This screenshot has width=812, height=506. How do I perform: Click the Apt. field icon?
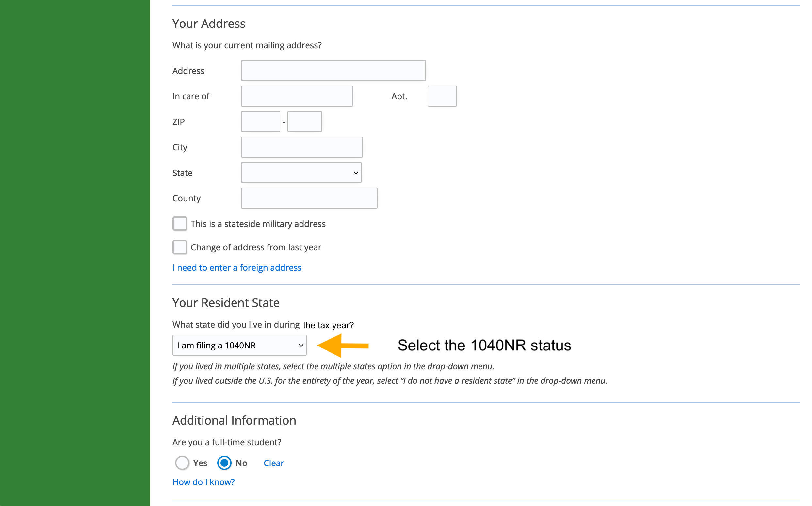click(442, 95)
